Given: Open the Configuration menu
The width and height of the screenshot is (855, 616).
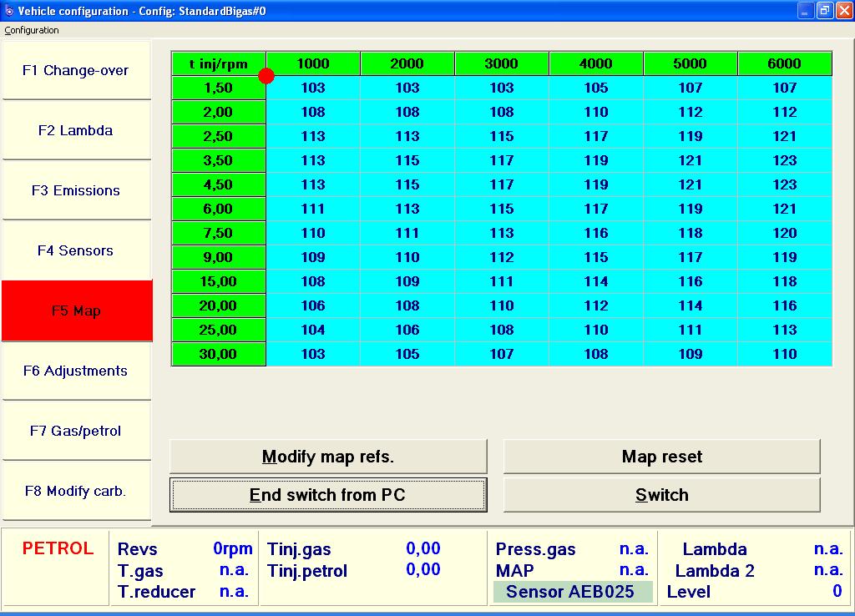Looking at the screenshot, I should [x=32, y=30].
